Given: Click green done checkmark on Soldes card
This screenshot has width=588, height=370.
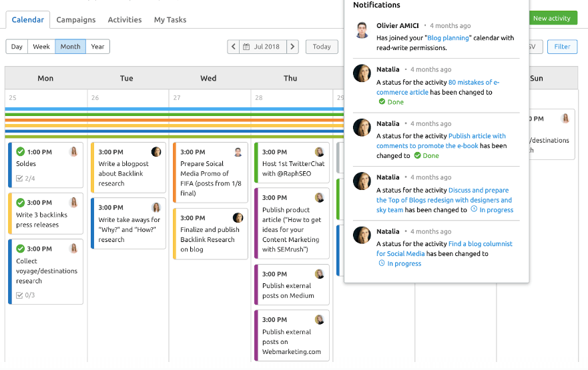Looking at the screenshot, I should coord(20,152).
